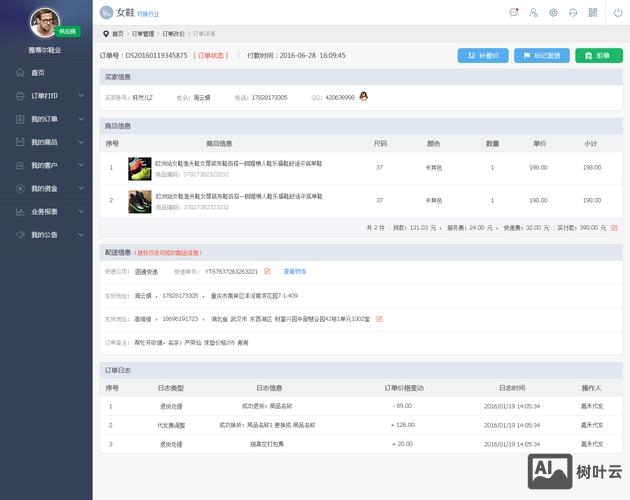Open the settings gear icon
This screenshot has height=500, width=630.
click(554, 13)
